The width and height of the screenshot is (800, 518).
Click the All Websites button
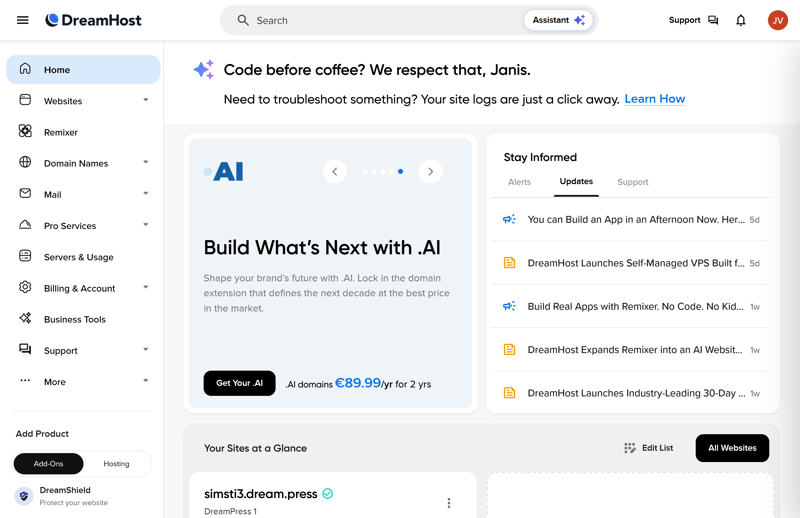coord(732,448)
